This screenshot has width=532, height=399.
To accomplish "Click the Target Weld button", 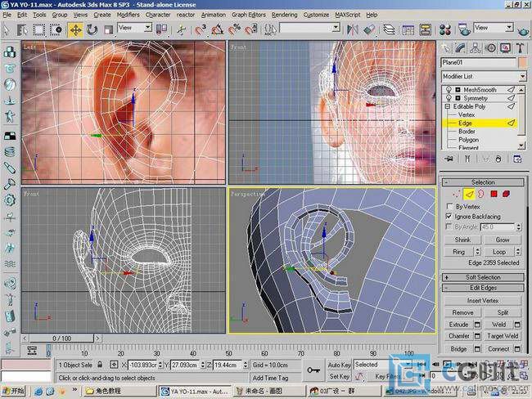I will [x=503, y=336].
